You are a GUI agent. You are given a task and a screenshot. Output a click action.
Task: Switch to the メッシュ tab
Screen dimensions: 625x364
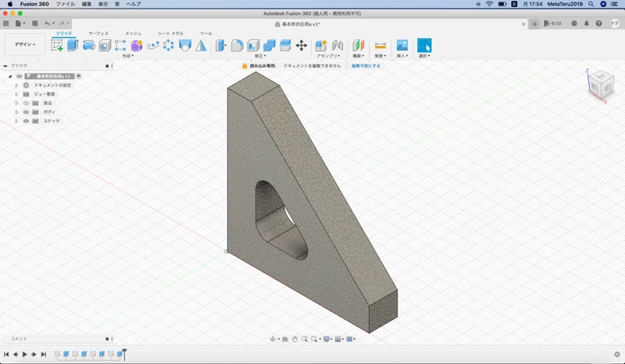click(x=133, y=33)
